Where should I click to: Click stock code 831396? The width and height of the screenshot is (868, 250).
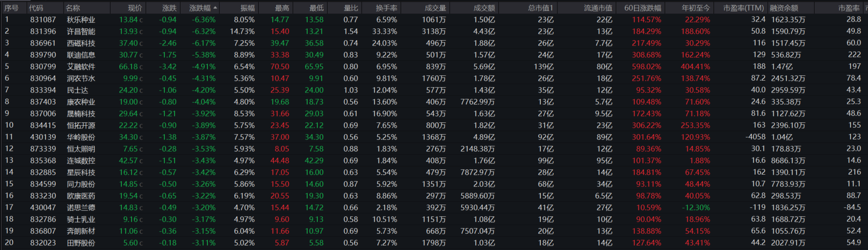pos(43,31)
